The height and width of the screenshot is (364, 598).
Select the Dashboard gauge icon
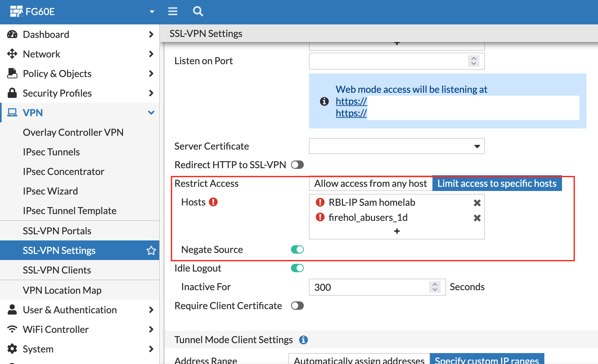coord(12,34)
